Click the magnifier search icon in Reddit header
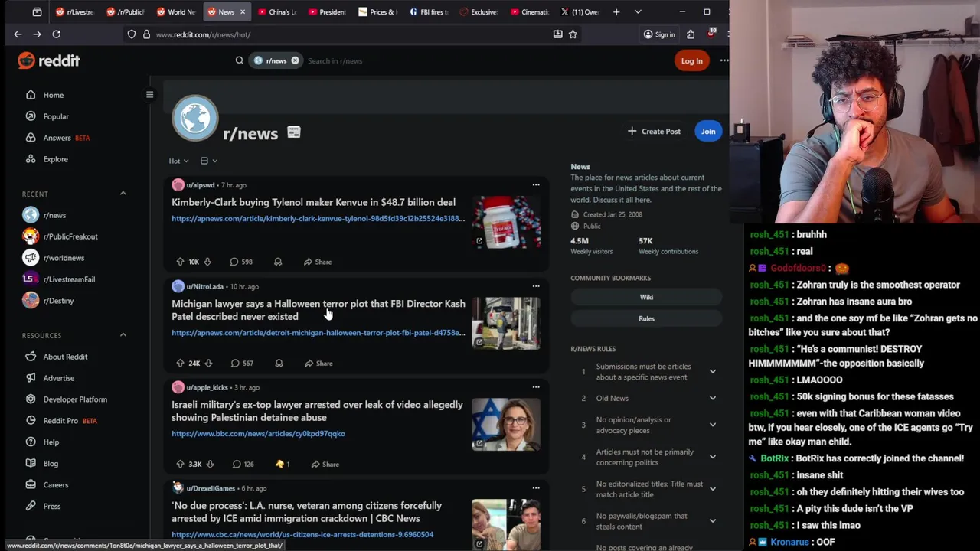980x551 pixels. (x=240, y=60)
